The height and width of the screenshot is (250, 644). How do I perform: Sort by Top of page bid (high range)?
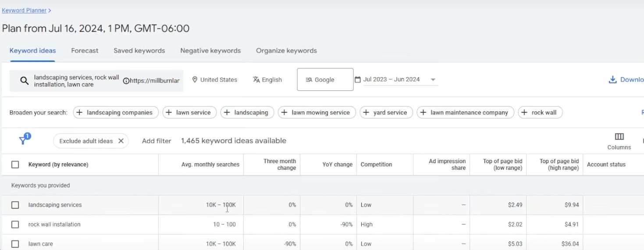coord(559,164)
